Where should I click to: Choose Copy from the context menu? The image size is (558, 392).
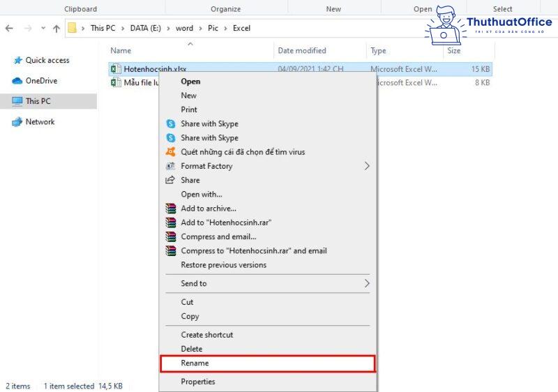click(x=190, y=316)
